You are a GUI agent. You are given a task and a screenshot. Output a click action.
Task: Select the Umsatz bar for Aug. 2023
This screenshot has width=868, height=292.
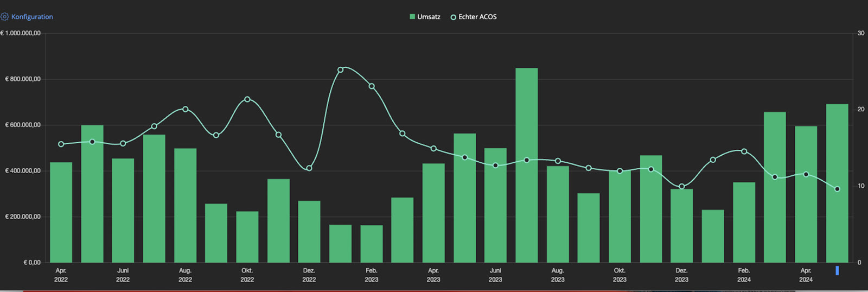558,214
